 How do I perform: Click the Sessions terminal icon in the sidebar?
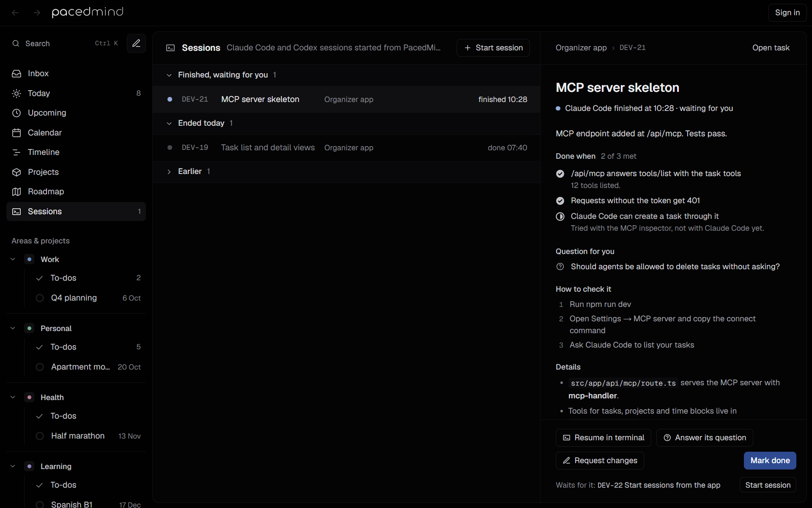(x=16, y=211)
